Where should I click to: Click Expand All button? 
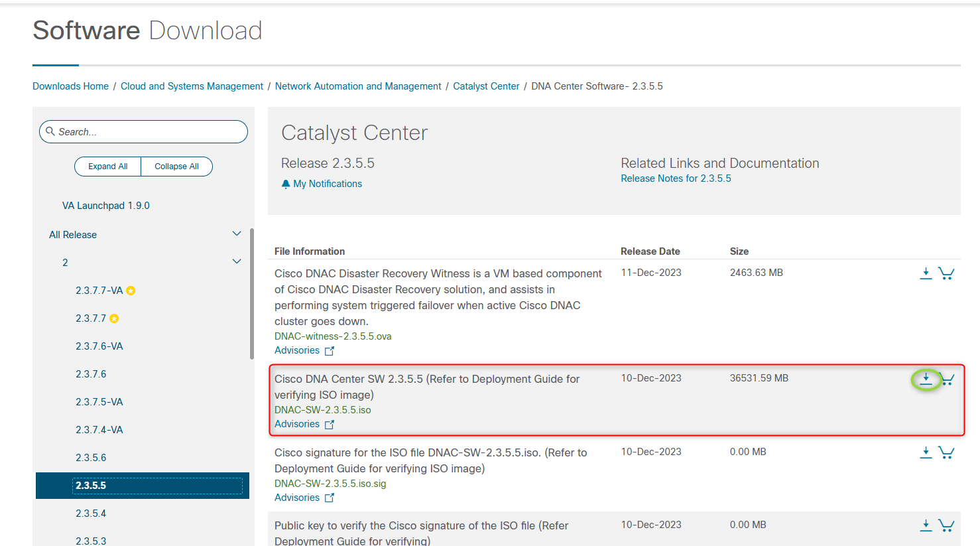[107, 167]
